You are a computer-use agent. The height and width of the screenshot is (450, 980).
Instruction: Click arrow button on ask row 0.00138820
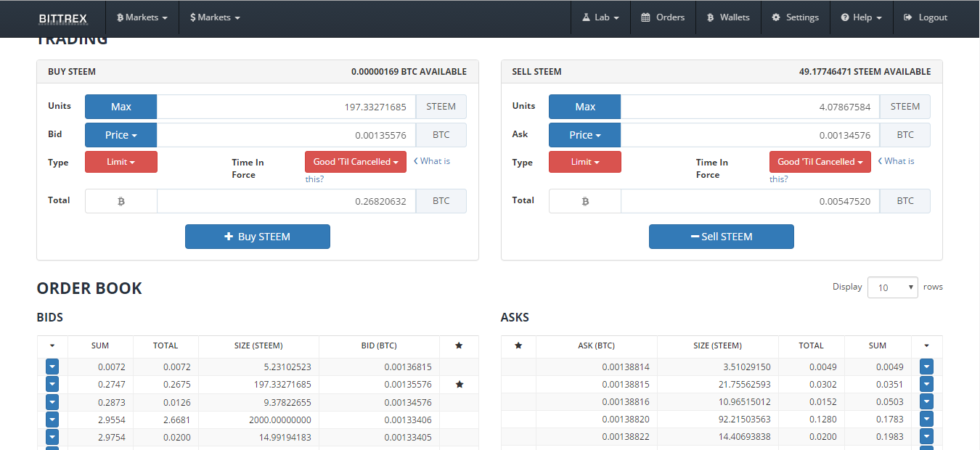[x=926, y=420]
